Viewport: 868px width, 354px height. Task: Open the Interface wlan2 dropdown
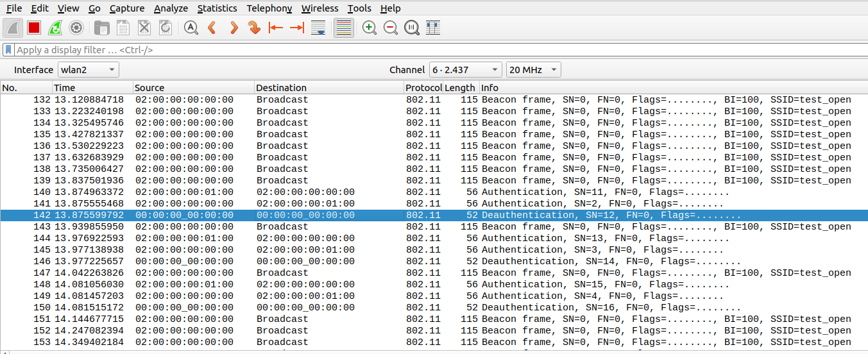point(88,70)
